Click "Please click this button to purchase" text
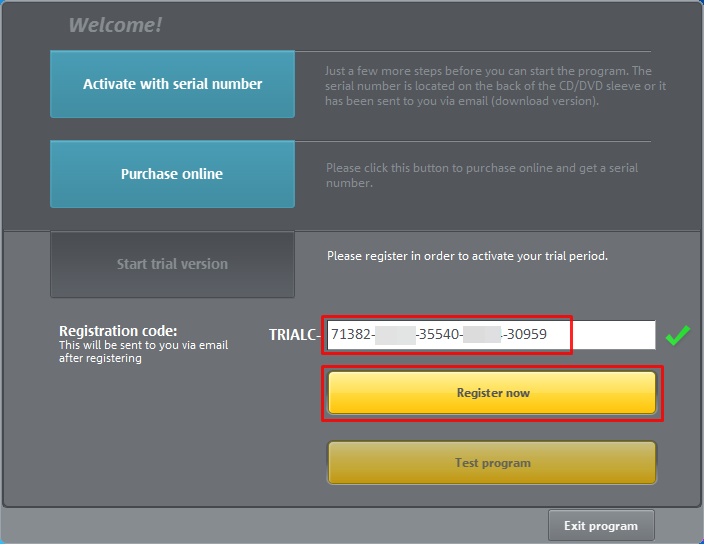This screenshot has width=704, height=544. click(482, 175)
